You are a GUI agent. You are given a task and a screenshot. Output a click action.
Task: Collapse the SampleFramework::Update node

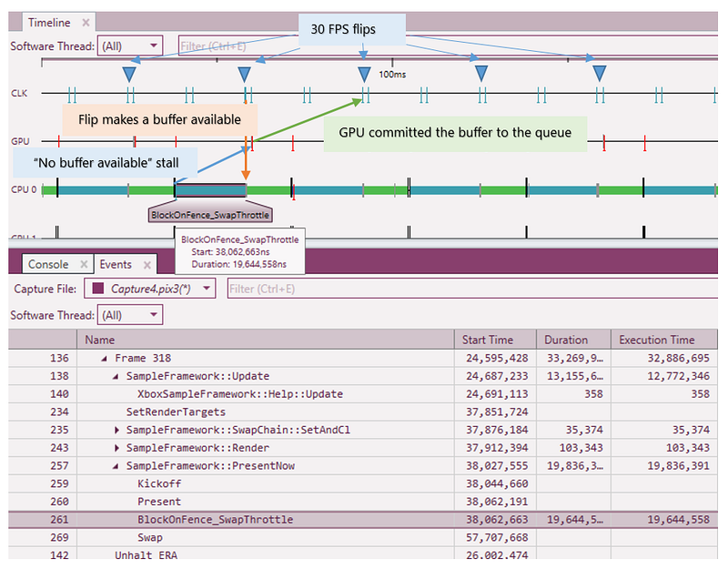[x=116, y=376]
